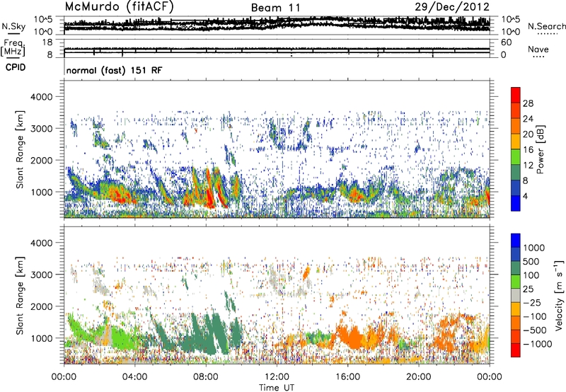Select the "Time UT" axis title
Image resolution: width=566 pixels, height=392 pixels.
click(x=277, y=388)
